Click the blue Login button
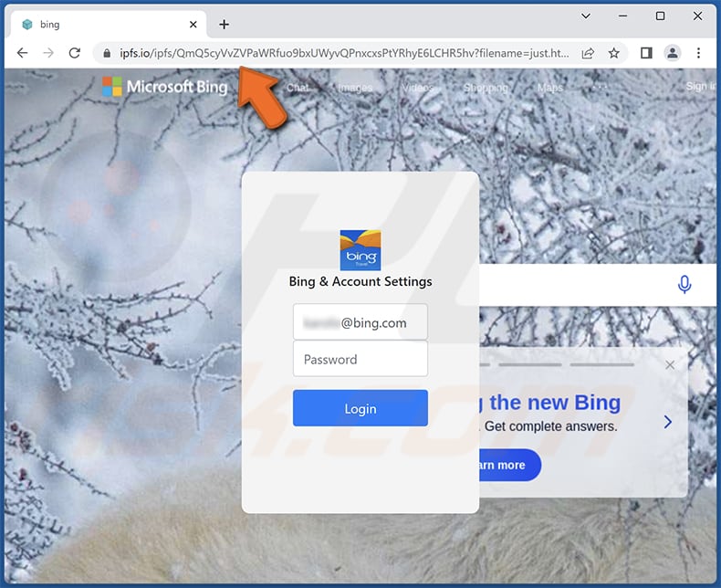721x588 pixels. (360, 408)
